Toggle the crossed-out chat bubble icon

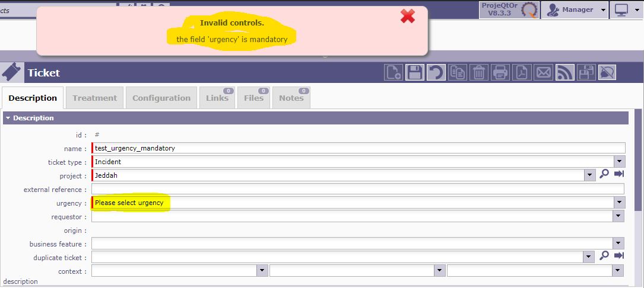tap(607, 73)
